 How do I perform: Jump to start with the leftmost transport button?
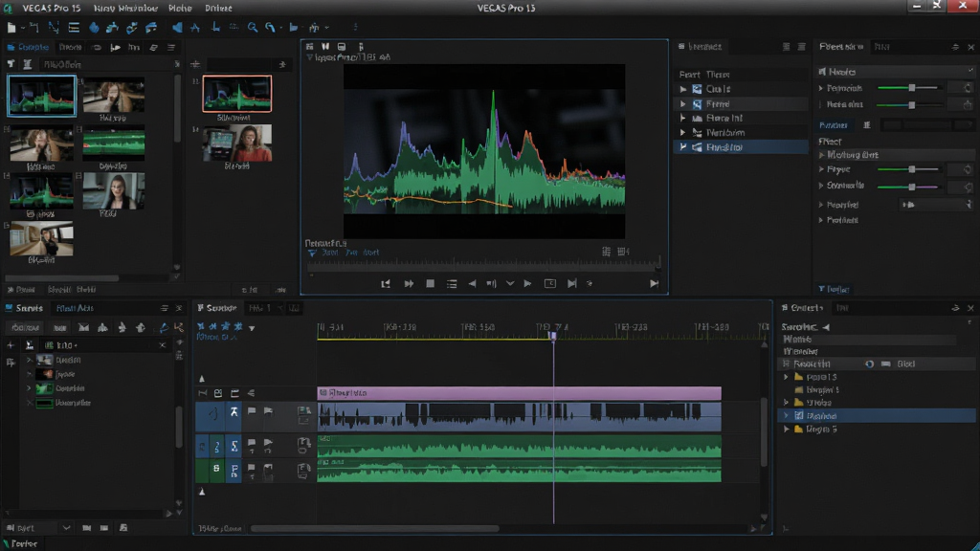(386, 283)
